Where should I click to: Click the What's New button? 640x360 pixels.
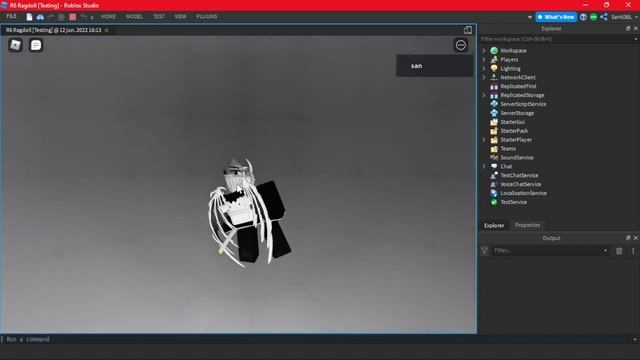[x=556, y=17]
